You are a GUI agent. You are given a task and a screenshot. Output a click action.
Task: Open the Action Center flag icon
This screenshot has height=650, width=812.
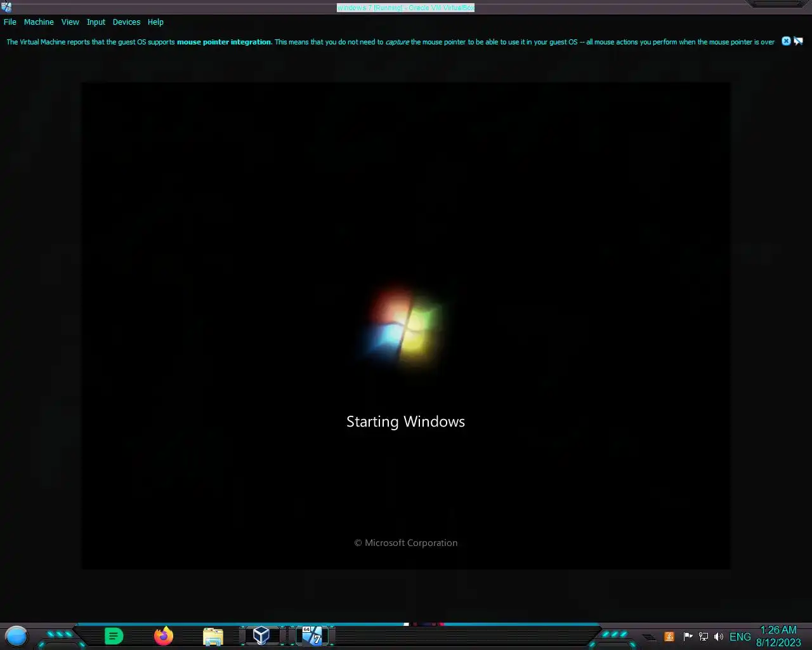688,637
